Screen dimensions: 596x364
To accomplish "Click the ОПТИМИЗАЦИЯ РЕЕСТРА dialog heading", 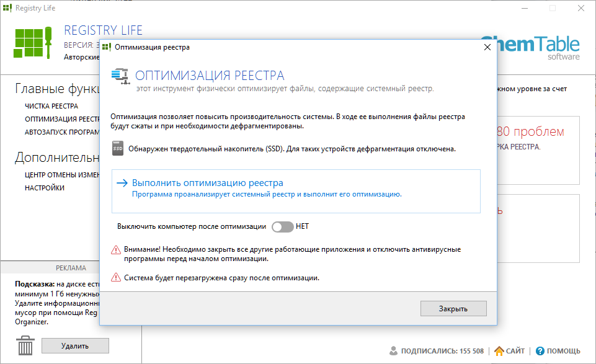I will 210,76.
